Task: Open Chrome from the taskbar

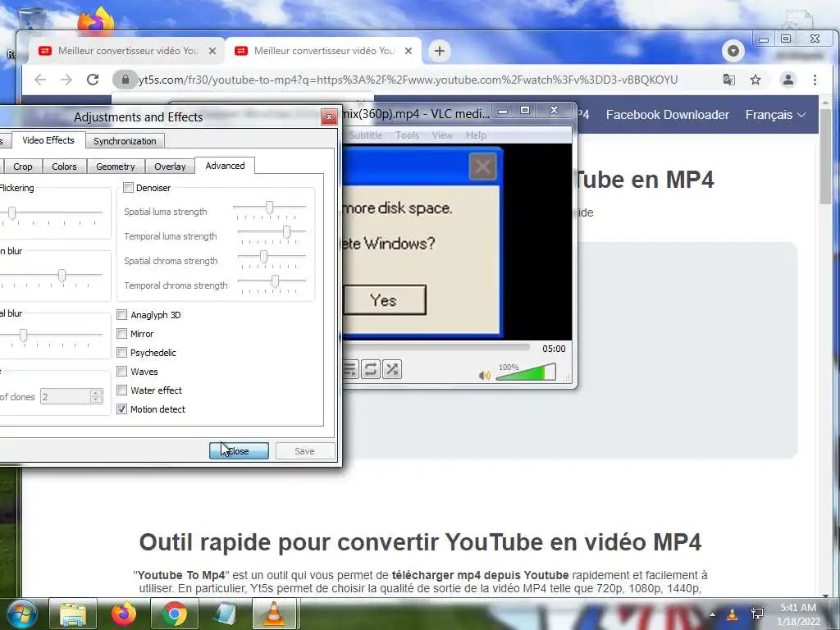Action: pyautogui.click(x=174, y=614)
